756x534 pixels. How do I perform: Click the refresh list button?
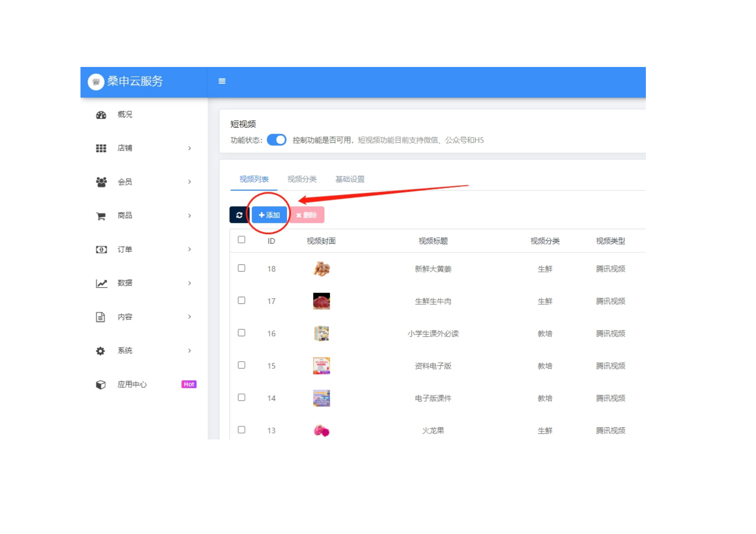pyautogui.click(x=239, y=215)
